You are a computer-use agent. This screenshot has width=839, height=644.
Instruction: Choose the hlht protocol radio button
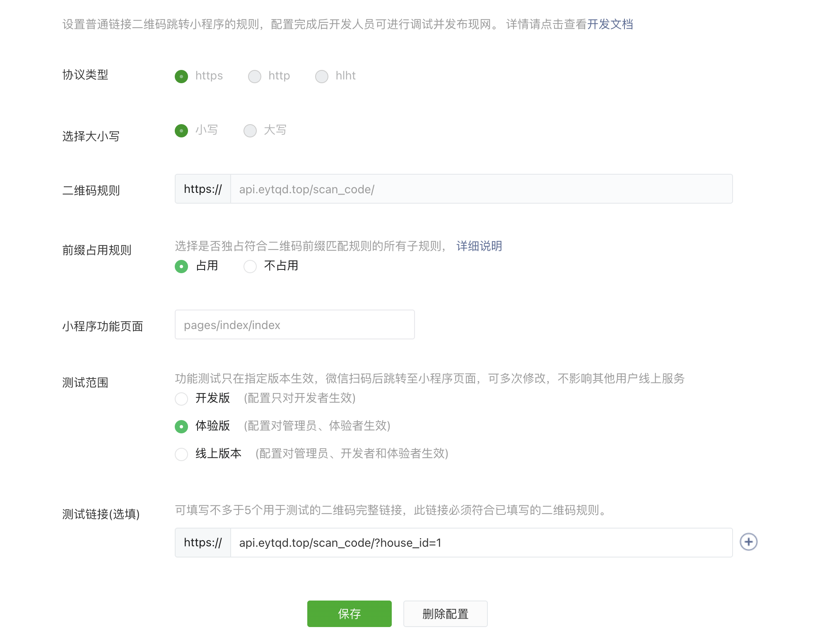(322, 76)
